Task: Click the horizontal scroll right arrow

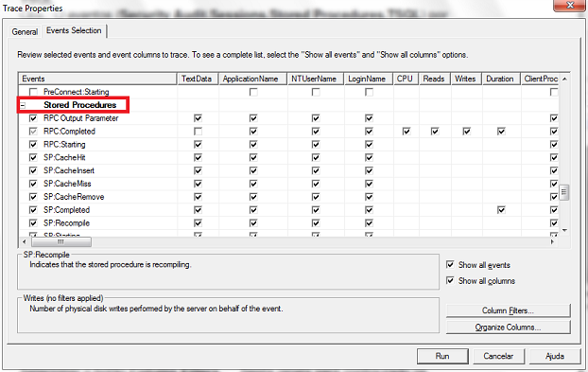Action: [552, 242]
